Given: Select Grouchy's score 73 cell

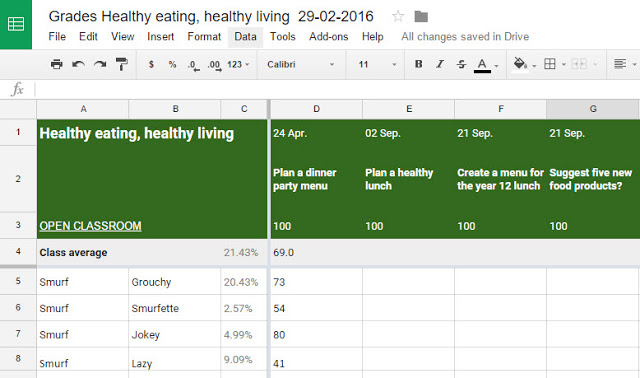Looking at the screenshot, I should click(x=316, y=282).
